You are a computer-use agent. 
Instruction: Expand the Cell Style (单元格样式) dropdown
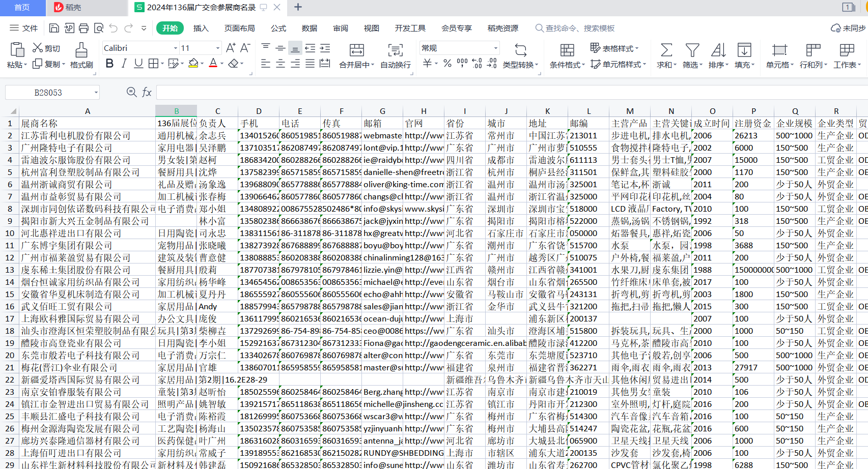(x=618, y=64)
